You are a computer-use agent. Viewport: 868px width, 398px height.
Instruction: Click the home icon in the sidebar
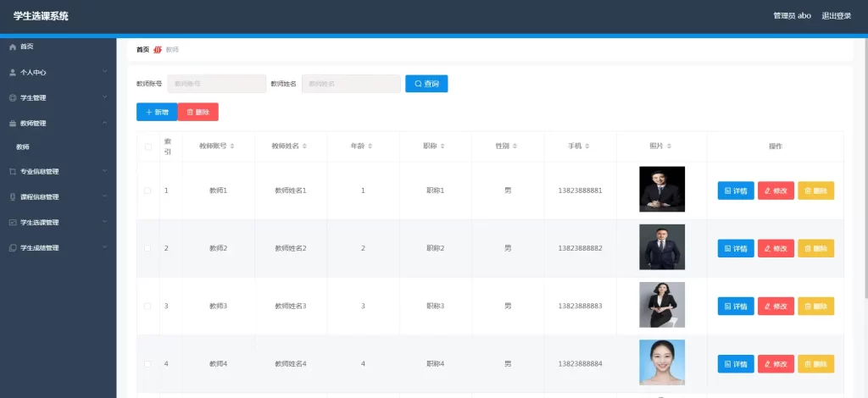(12, 47)
